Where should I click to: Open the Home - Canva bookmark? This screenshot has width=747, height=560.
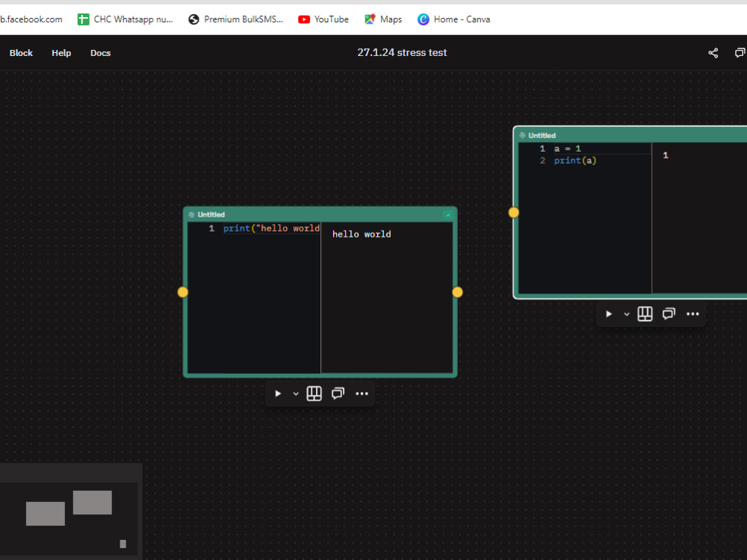pyautogui.click(x=453, y=19)
